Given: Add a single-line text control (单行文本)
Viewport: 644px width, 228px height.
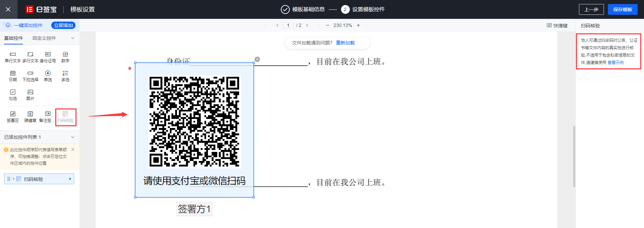Looking at the screenshot, I should tap(13, 57).
